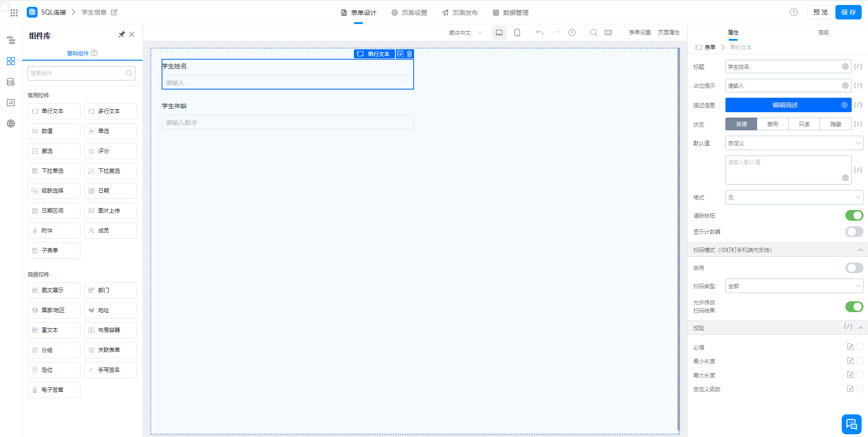This screenshot has width=868, height=437.
Task: Open the outline tree icon in left sidebar
Action: click(11, 40)
